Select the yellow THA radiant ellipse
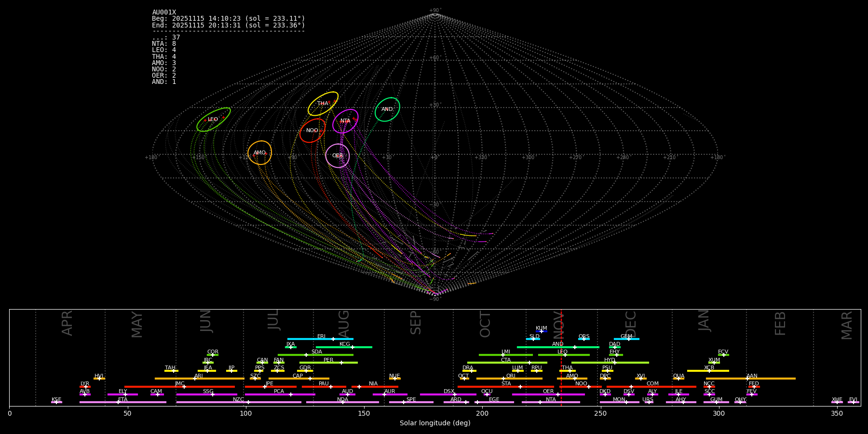 coord(323,104)
